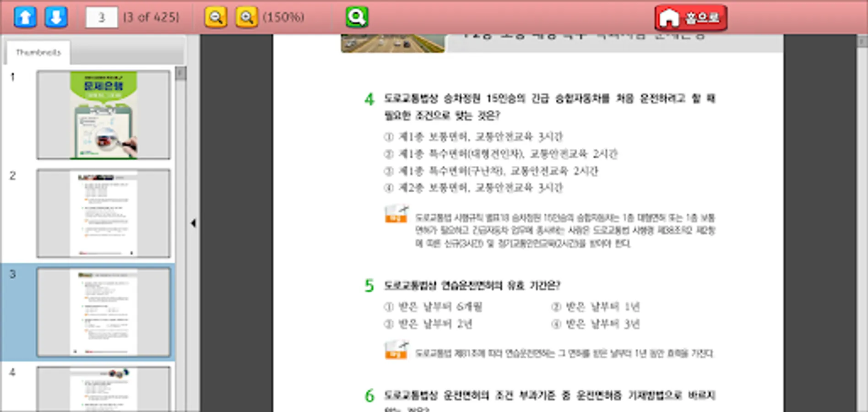Click the "(150%)" zoom level text

click(x=283, y=17)
